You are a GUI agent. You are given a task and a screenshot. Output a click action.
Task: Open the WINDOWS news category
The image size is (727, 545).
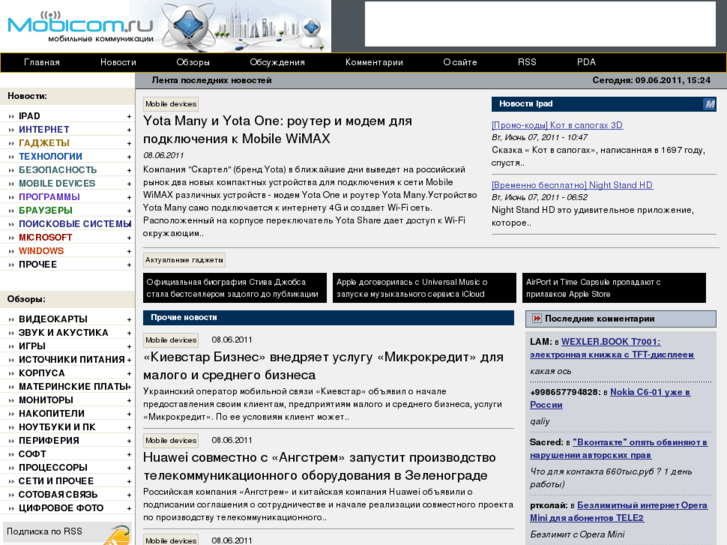(41, 250)
